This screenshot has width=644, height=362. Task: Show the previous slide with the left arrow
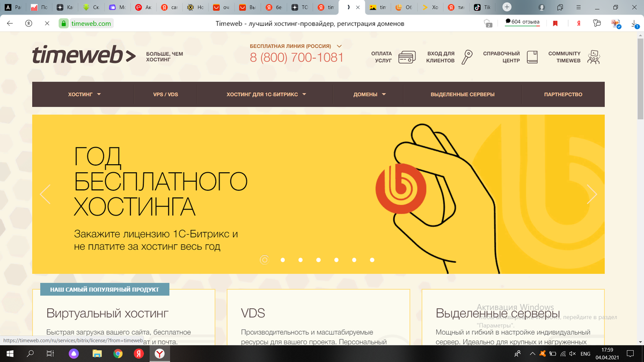pos(45,194)
